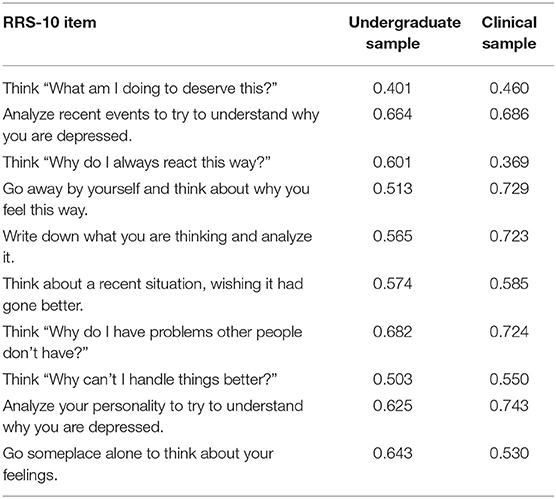Screen dimensions: 556x499
Task: Click clinical value 0.724
Action: [509, 332]
